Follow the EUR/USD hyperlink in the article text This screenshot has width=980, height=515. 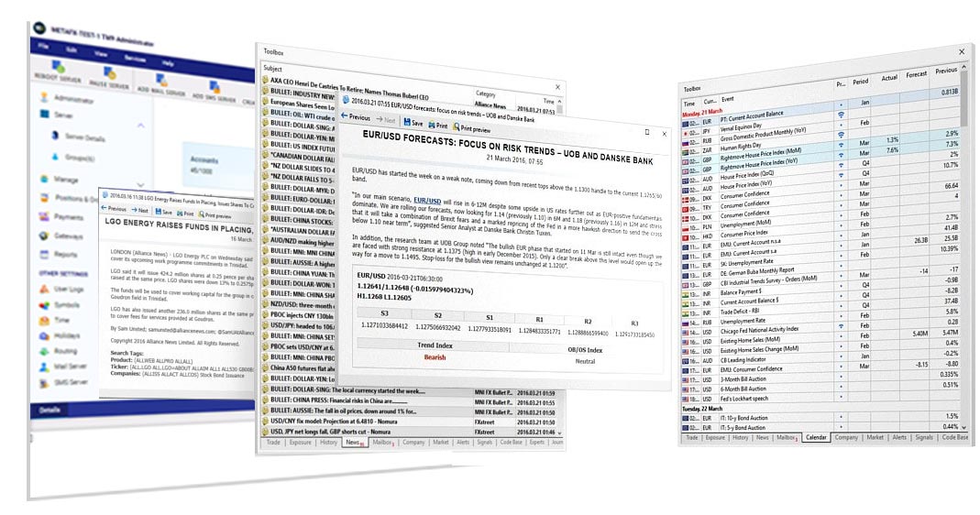[x=427, y=201]
